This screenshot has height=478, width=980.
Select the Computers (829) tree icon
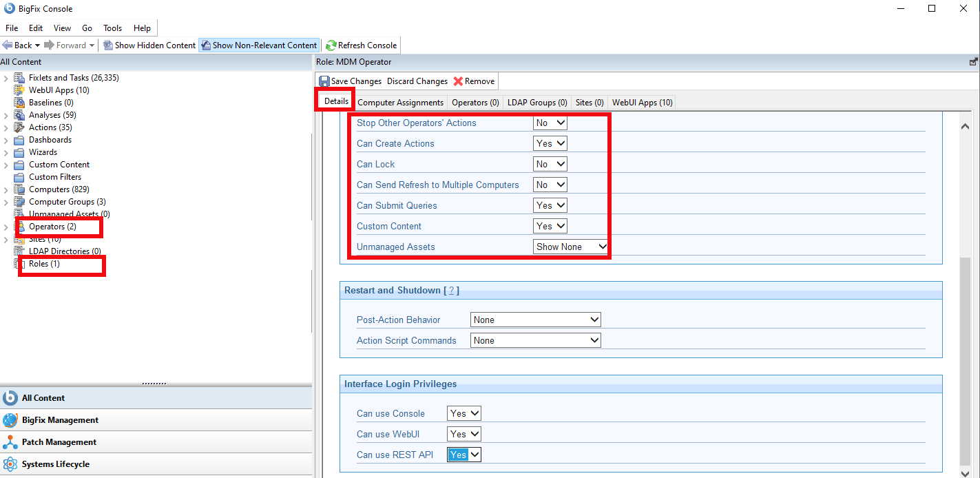pyautogui.click(x=19, y=189)
